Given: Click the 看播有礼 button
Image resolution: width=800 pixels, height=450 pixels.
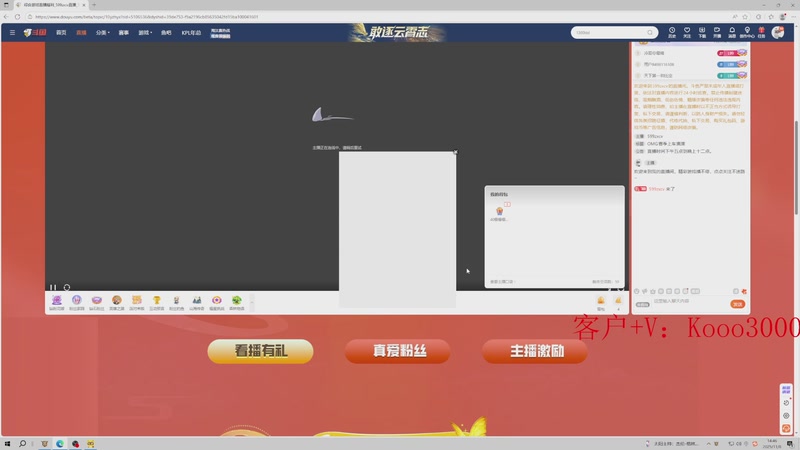Looking at the screenshot, I should pyautogui.click(x=260, y=351).
